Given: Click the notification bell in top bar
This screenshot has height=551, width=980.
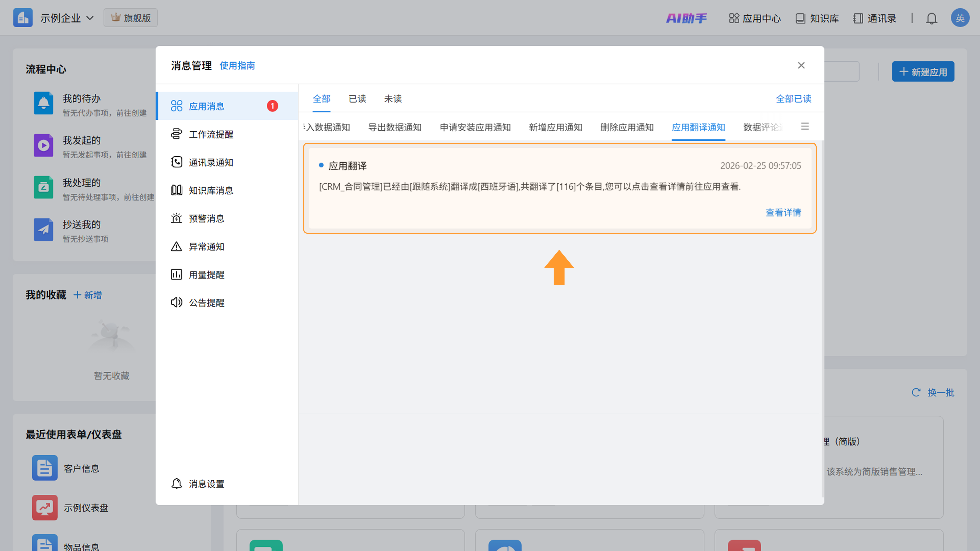Looking at the screenshot, I should click(931, 18).
